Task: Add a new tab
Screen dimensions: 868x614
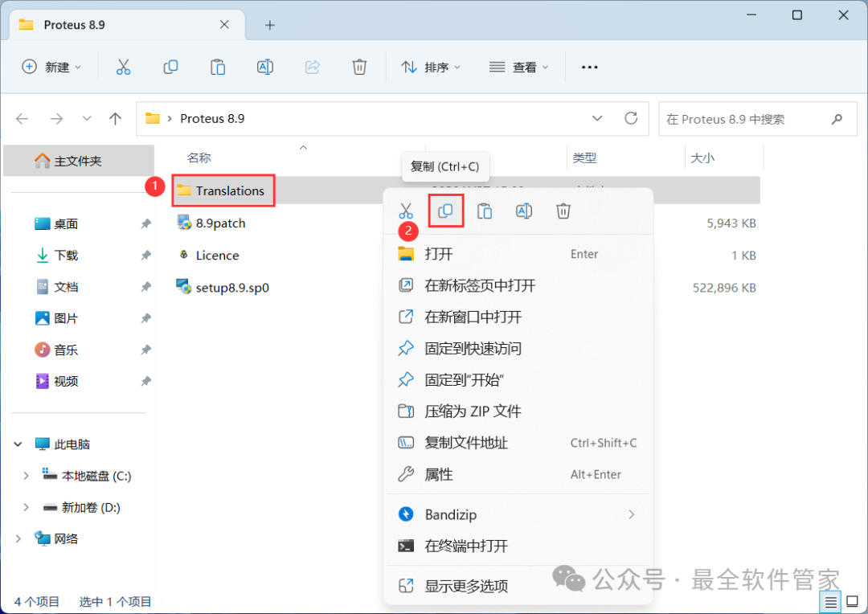Action: tap(269, 25)
